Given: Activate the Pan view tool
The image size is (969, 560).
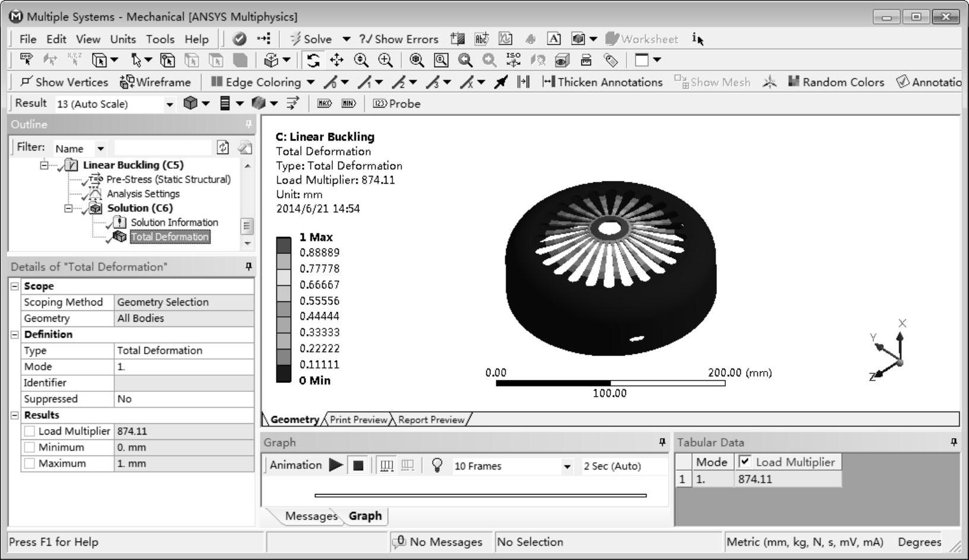Looking at the screenshot, I should click(x=336, y=60).
